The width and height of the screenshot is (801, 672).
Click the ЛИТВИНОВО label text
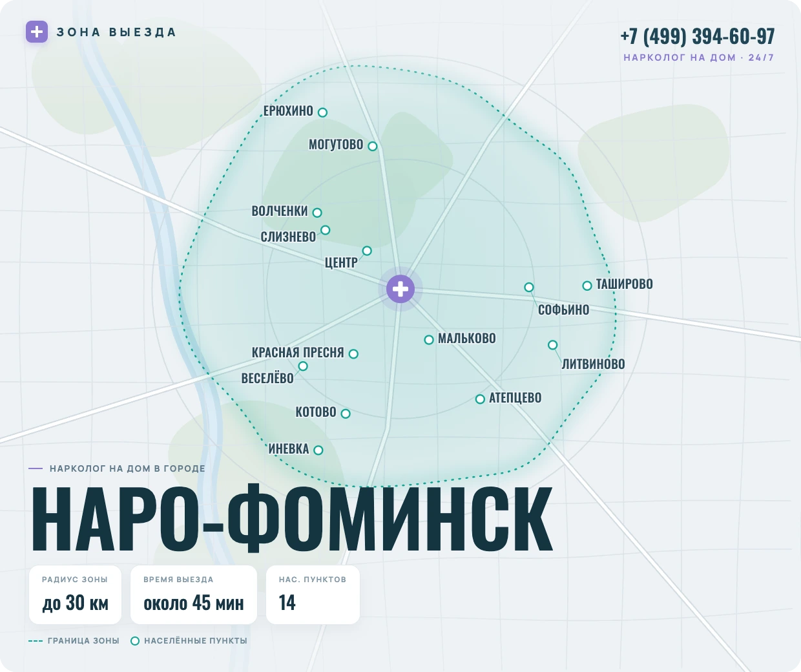pos(594,364)
